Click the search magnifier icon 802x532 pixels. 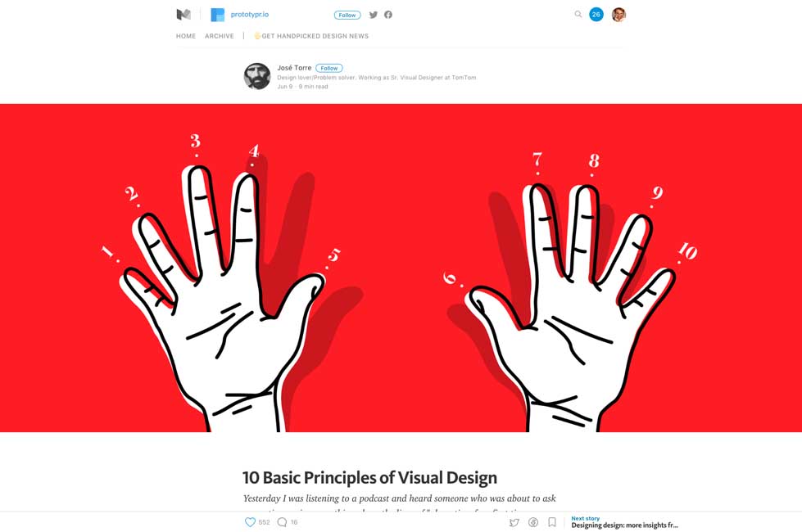coord(578,15)
